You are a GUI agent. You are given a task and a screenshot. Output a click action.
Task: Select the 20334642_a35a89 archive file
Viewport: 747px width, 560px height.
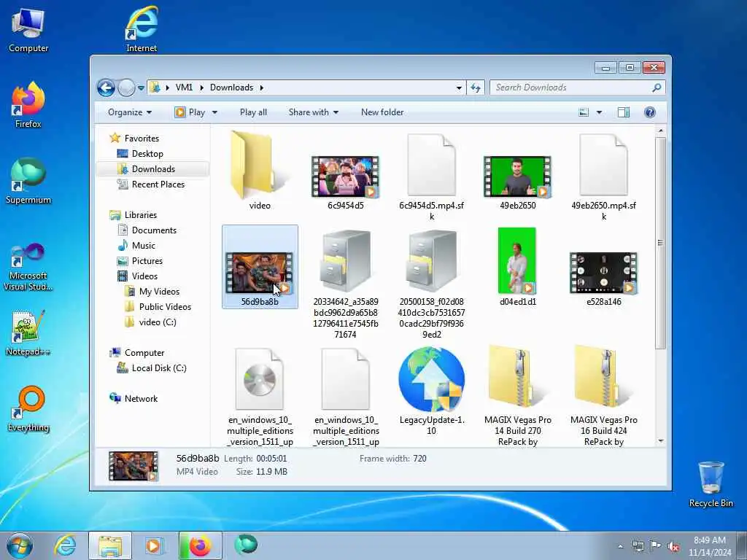tap(346, 284)
